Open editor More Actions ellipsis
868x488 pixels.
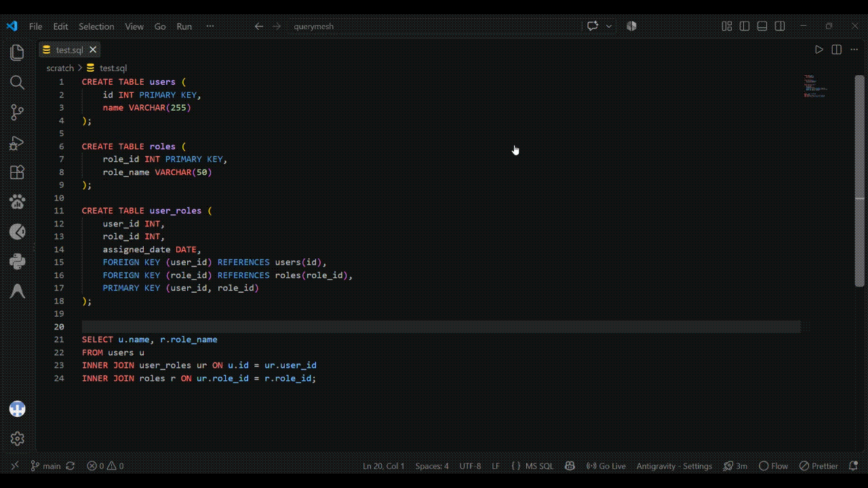[854, 49]
